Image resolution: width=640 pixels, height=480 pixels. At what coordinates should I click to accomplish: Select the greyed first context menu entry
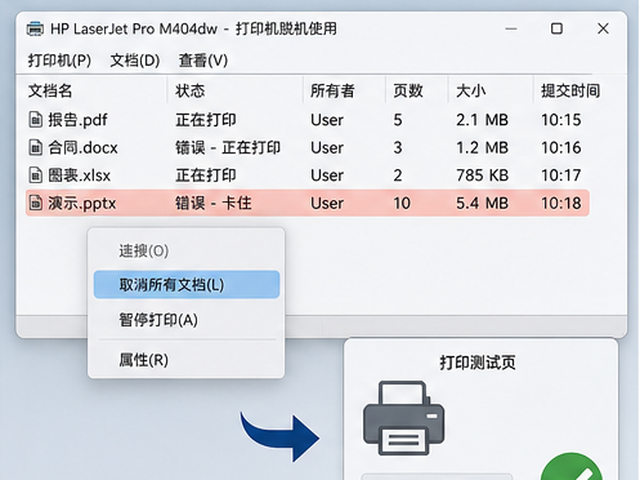click(187, 251)
